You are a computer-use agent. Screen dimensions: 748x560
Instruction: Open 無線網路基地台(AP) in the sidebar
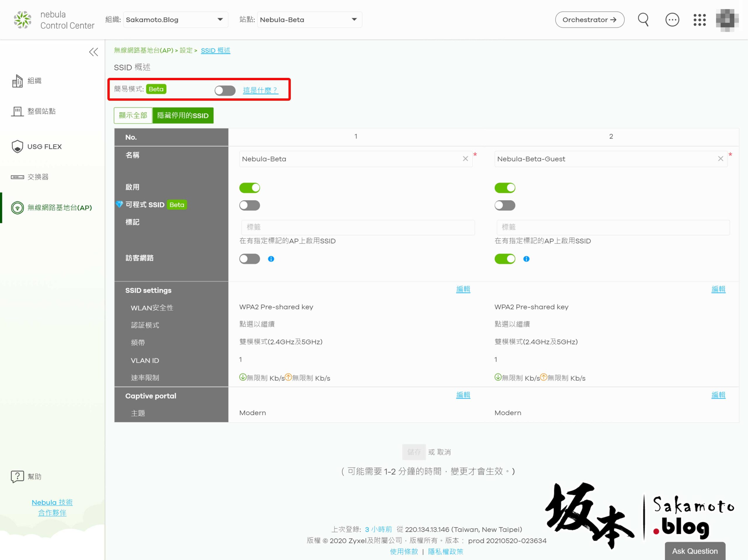click(x=60, y=208)
